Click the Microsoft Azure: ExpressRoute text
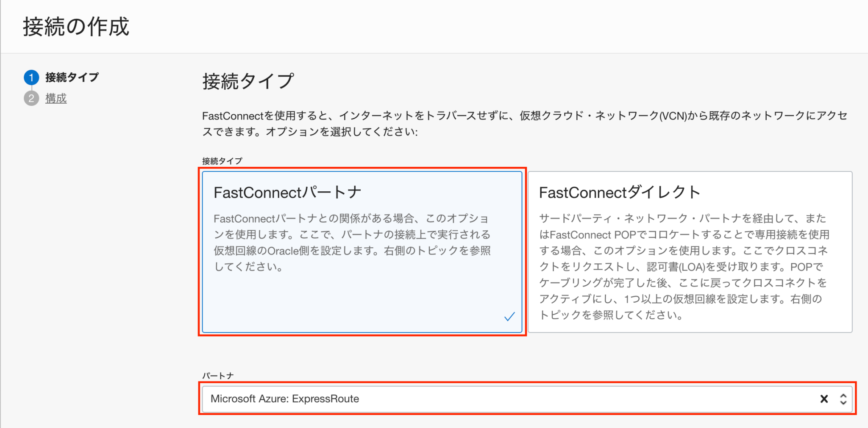868x428 pixels. click(286, 398)
